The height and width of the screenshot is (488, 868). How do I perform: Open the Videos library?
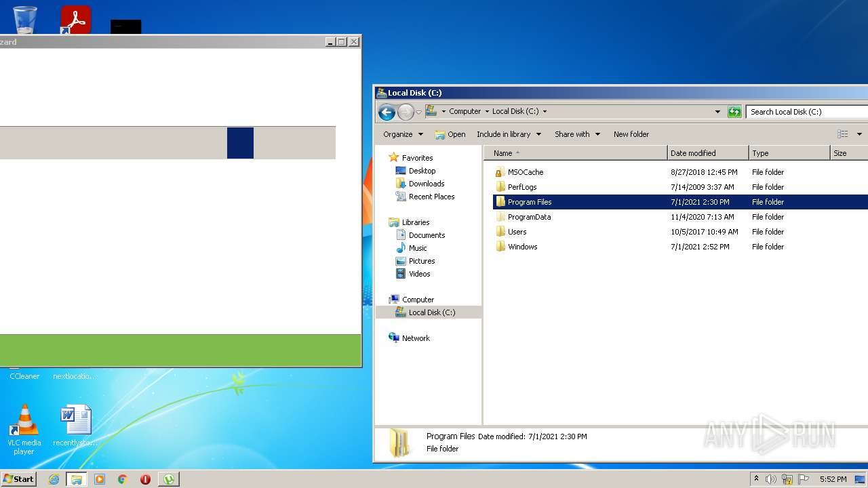point(419,274)
